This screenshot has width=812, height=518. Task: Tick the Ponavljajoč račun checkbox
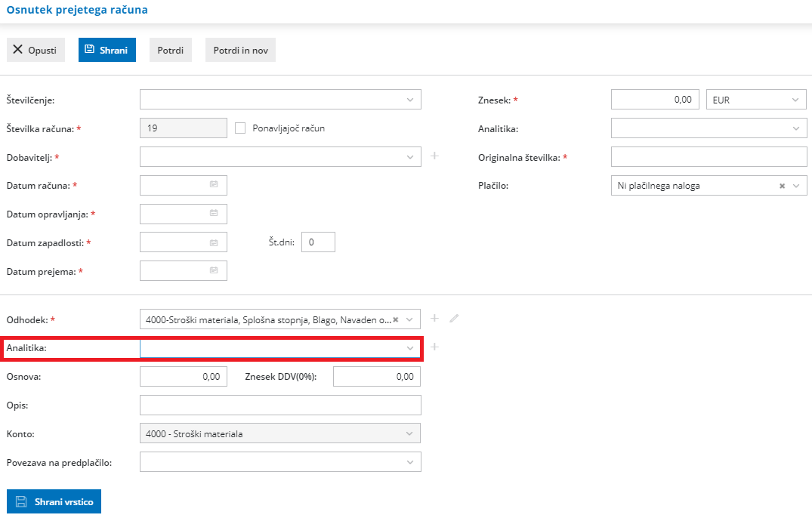click(x=239, y=128)
